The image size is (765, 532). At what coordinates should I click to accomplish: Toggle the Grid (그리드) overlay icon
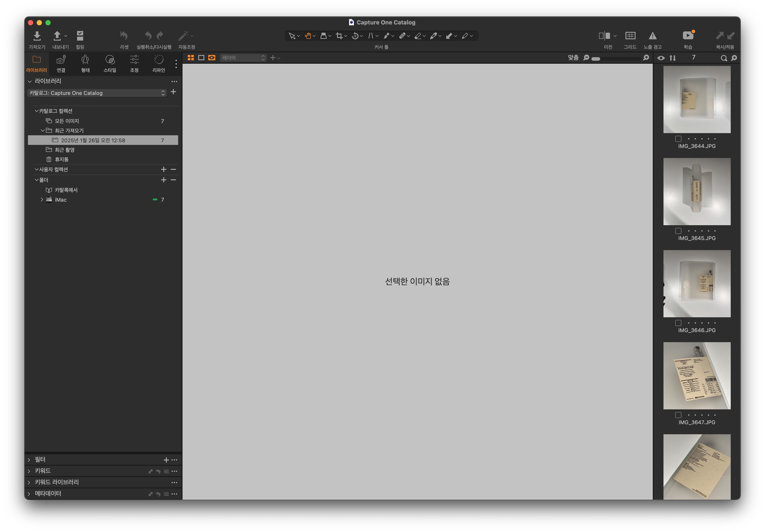pos(630,36)
